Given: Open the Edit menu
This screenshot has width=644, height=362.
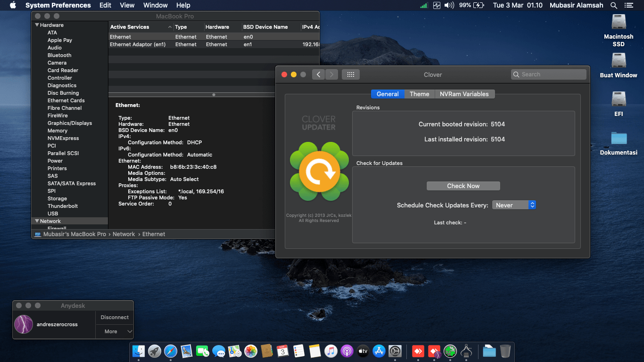Looking at the screenshot, I should [x=105, y=5].
